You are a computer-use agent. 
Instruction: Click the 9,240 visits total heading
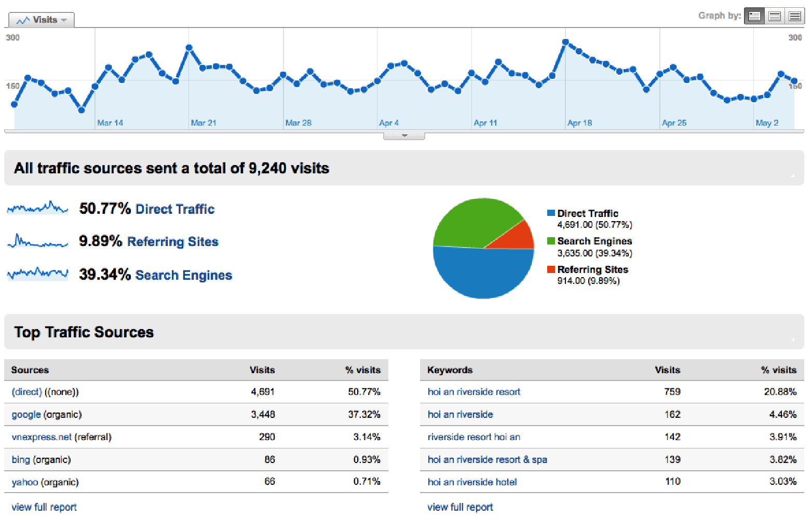point(172,168)
